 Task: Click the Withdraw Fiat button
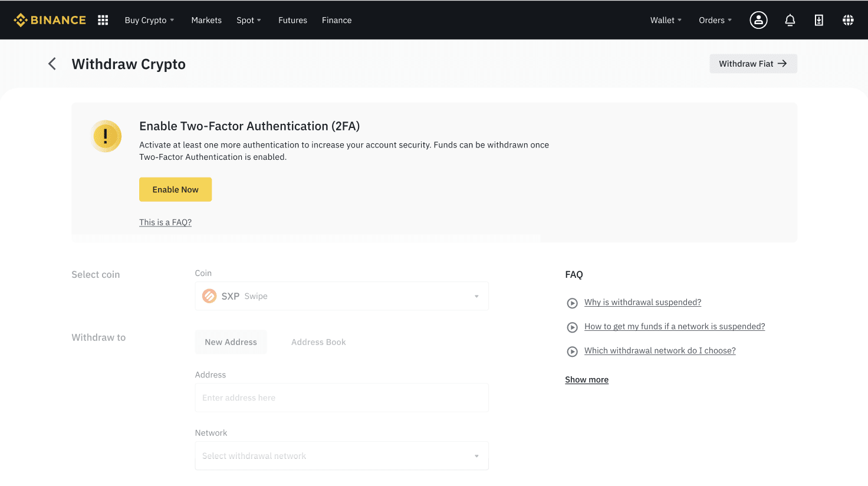click(x=753, y=64)
